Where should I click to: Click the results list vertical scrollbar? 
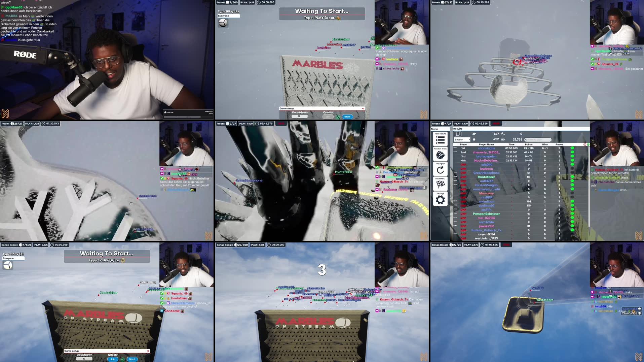(x=589, y=186)
